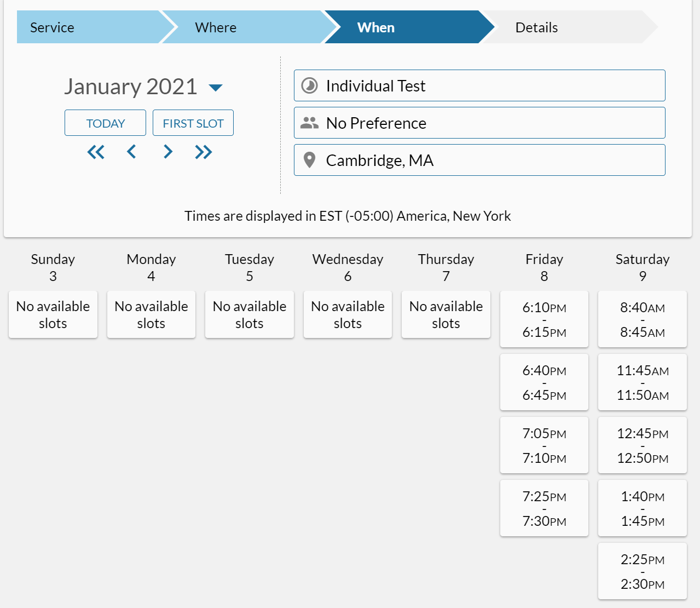Screen dimensions: 700x608
Task: Click the FIRST SLOT button
Action: point(193,123)
